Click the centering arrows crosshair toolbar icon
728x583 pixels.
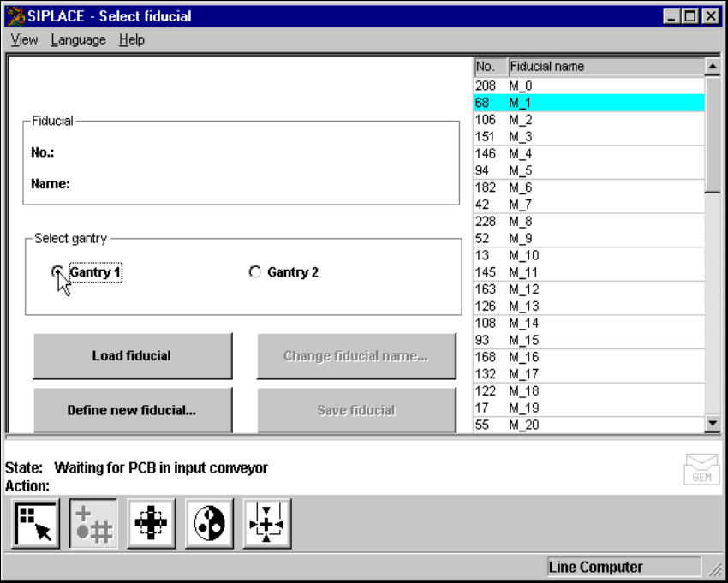[267, 524]
